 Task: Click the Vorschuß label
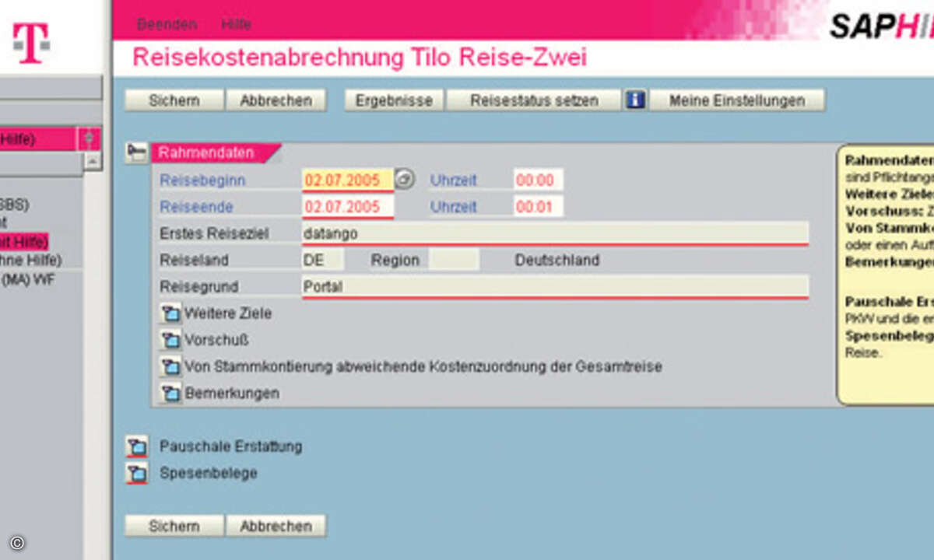point(216,340)
